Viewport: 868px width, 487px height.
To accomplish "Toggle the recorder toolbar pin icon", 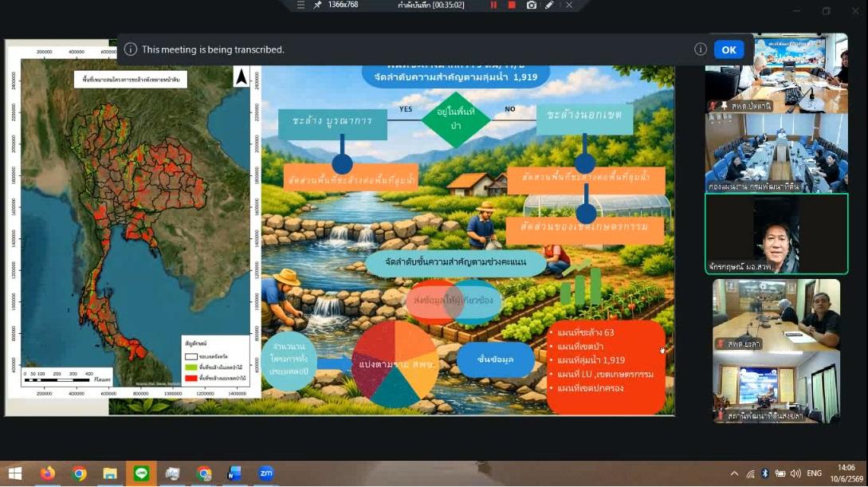I will (x=317, y=5).
